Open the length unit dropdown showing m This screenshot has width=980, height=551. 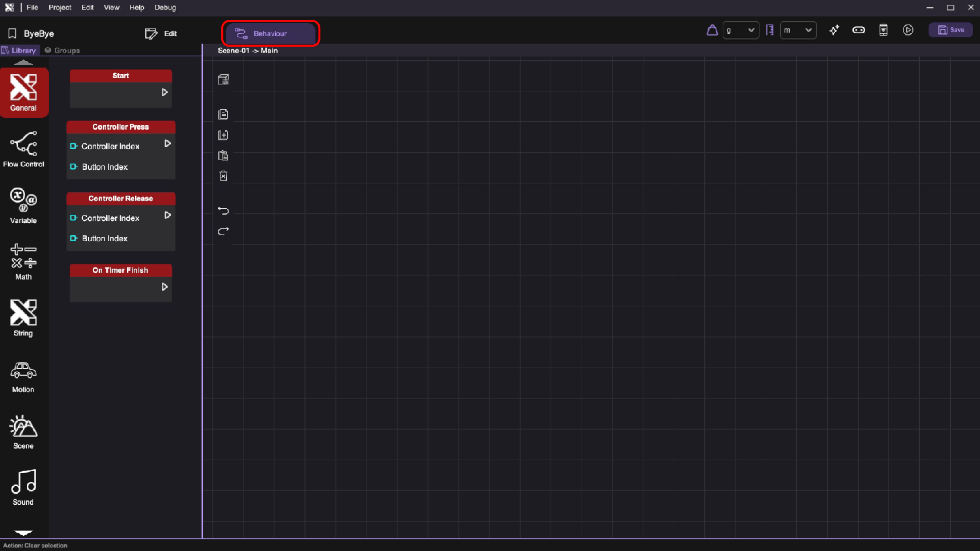coord(798,30)
